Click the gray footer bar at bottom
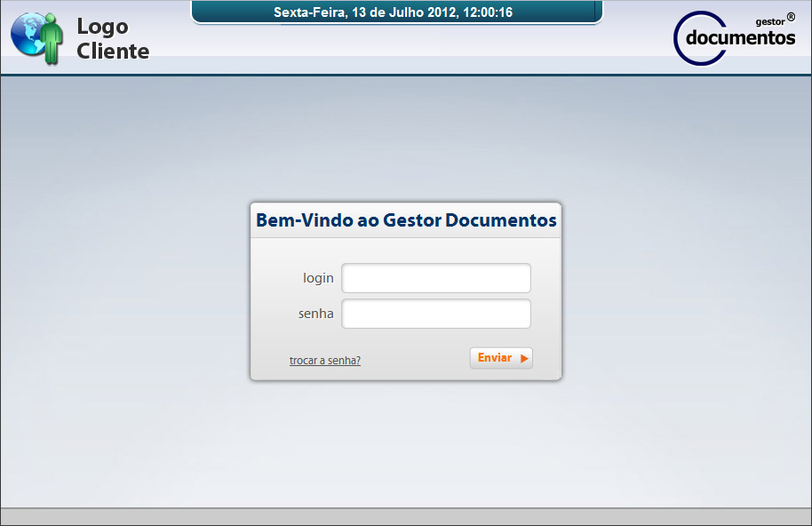This screenshot has height=526, width=812. point(406,516)
